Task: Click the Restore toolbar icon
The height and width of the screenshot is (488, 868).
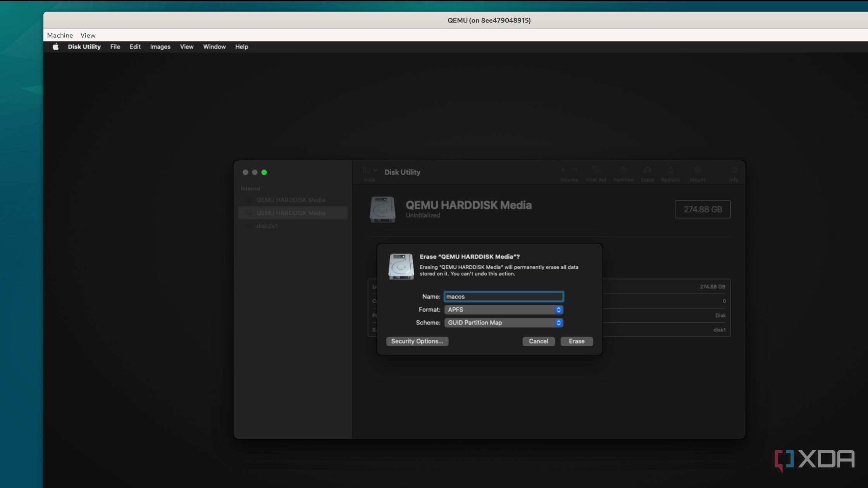Action: point(670,170)
